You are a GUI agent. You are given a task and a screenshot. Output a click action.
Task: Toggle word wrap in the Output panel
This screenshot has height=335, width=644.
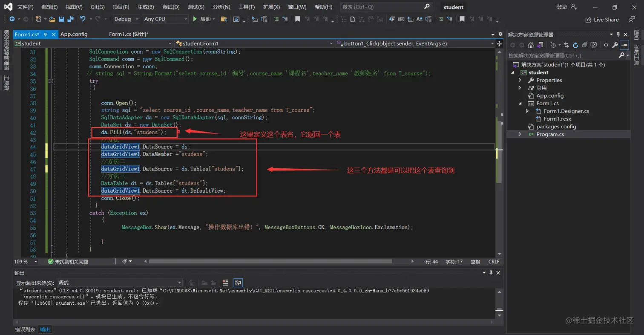238,283
